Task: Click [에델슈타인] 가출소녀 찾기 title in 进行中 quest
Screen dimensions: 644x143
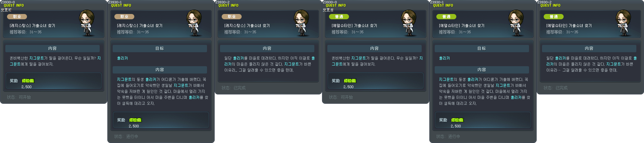Action: tap(462, 26)
